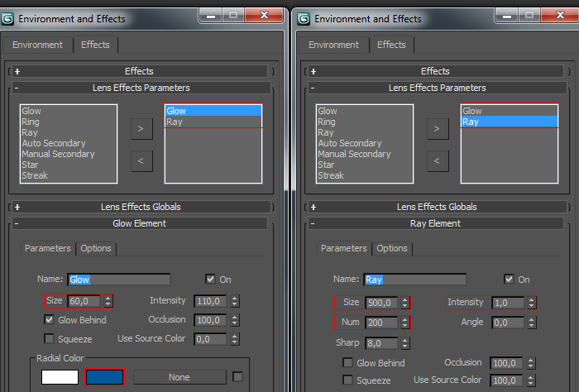579x392 pixels.
Task: Collapse the Ray Element rollout
Action: [x=436, y=223]
